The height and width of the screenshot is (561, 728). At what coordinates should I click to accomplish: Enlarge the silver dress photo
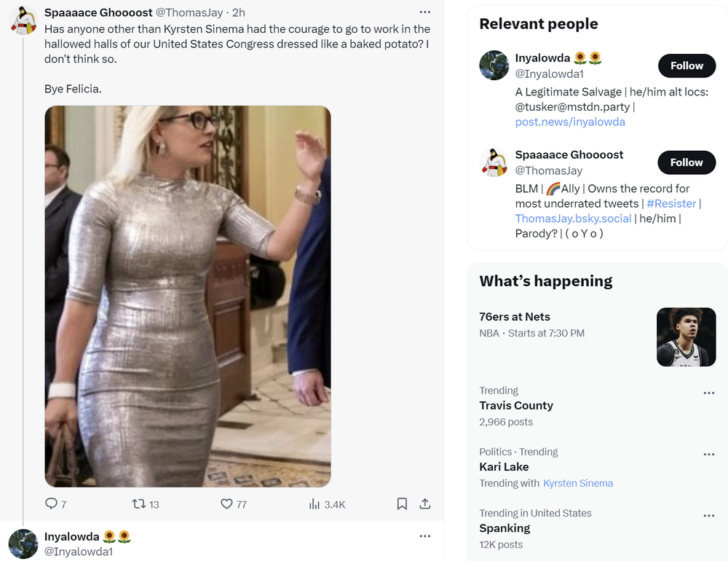[188, 296]
